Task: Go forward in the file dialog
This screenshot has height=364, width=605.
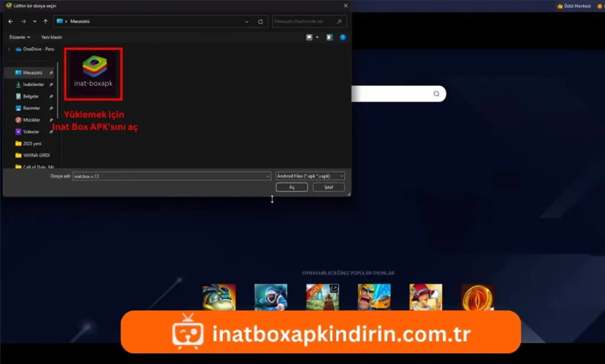Action: [24, 22]
